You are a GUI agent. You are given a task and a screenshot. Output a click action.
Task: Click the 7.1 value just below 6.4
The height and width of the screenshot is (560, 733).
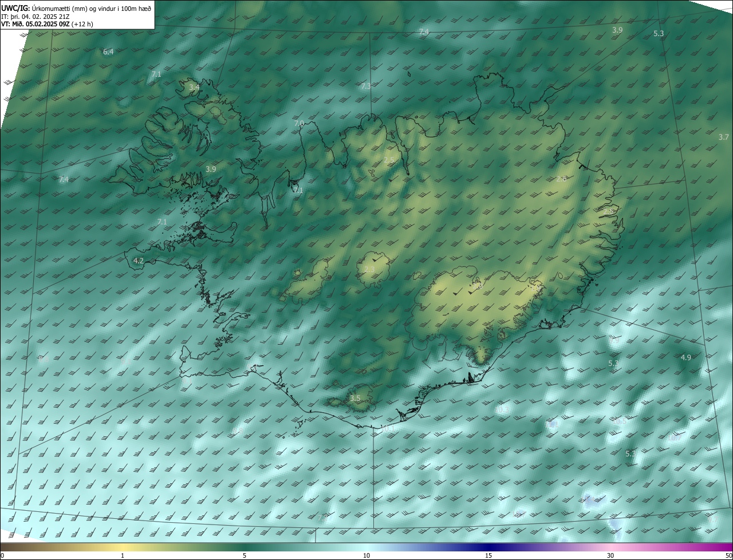pos(156,74)
